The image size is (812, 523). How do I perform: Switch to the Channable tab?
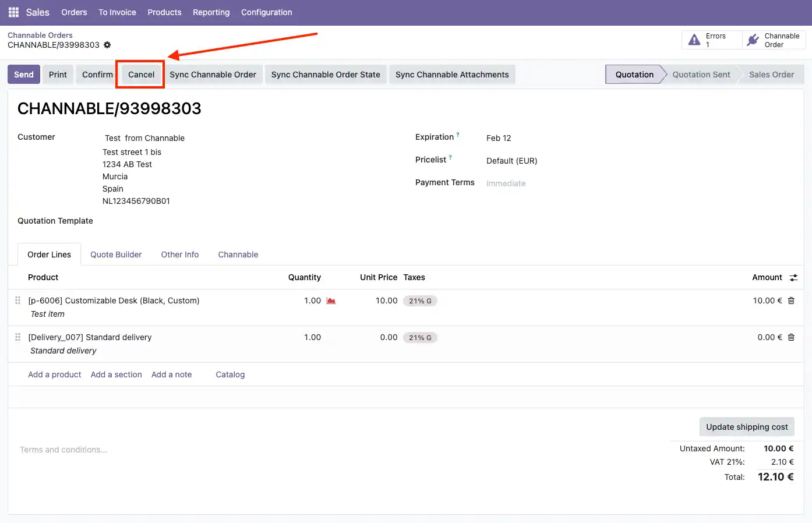pos(238,254)
